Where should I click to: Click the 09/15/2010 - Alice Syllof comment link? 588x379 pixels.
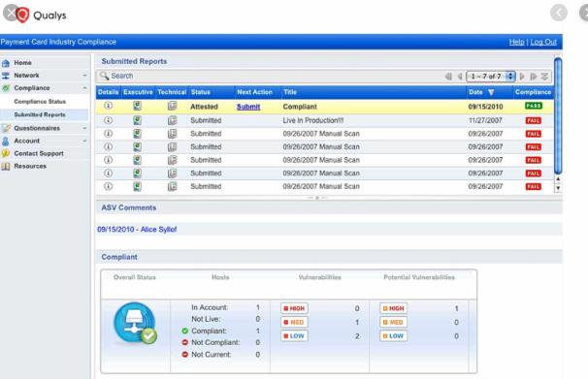point(137,229)
